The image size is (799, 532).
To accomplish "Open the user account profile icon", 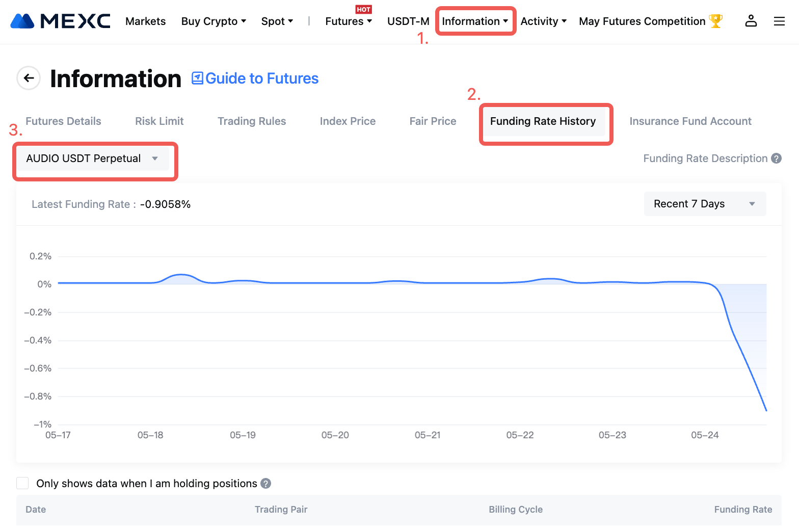I will point(751,21).
